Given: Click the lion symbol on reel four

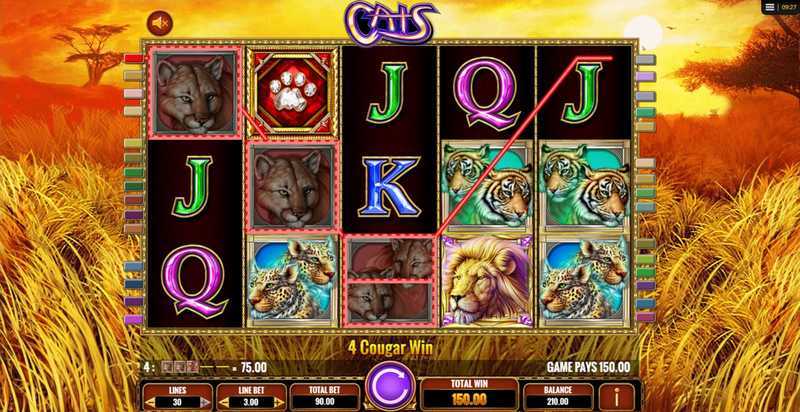Looking at the screenshot, I should [x=487, y=280].
